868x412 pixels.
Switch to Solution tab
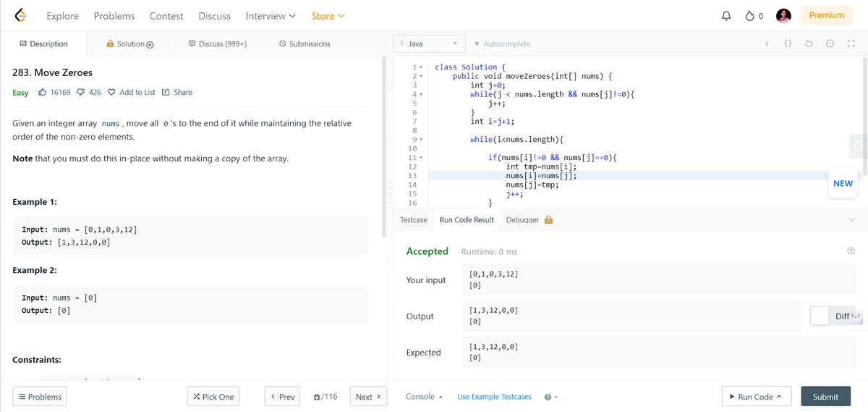pos(130,44)
